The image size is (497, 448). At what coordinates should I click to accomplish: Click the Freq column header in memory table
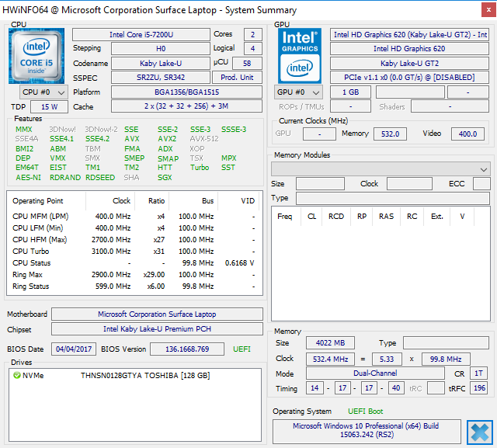(x=285, y=217)
